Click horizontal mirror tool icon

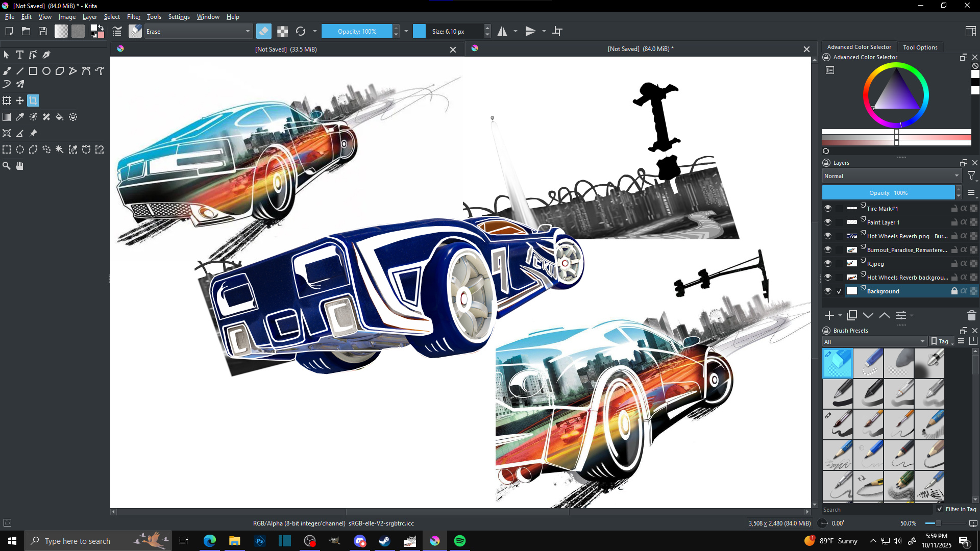[502, 31]
